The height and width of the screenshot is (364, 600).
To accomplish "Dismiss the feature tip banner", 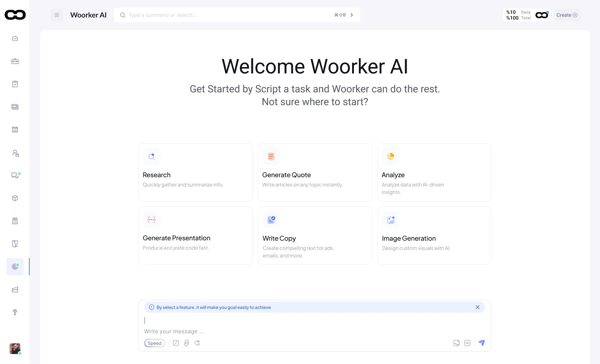I will (x=478, y=307).
